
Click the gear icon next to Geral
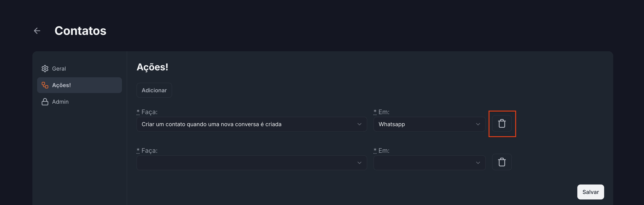point(45,69)
